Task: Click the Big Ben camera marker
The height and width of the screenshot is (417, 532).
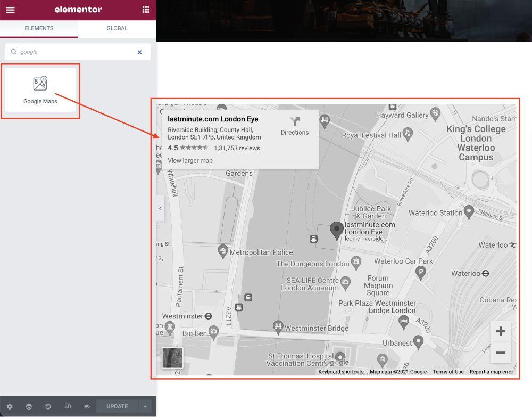Action: (x=213, y=332)
